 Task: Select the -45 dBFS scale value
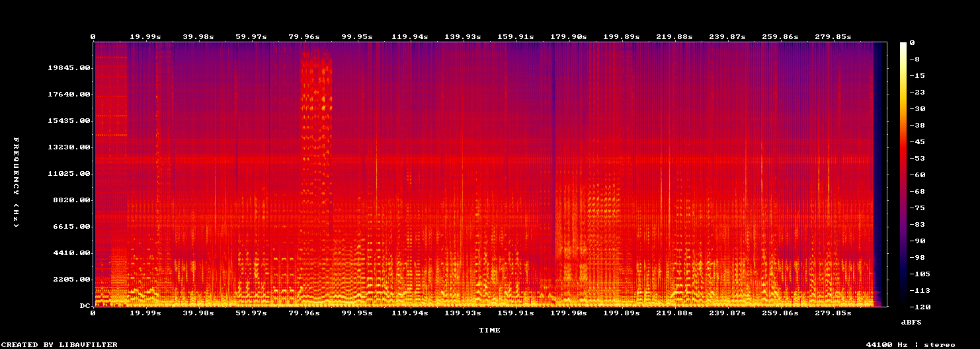[917, 142]
